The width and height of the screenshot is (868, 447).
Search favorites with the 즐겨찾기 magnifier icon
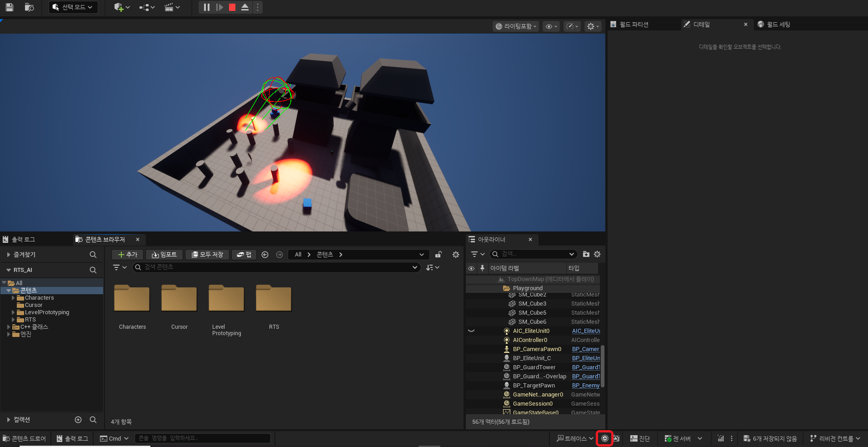93,255
